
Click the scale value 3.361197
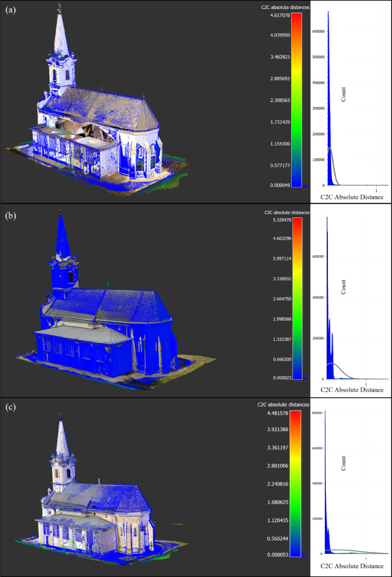278,447
